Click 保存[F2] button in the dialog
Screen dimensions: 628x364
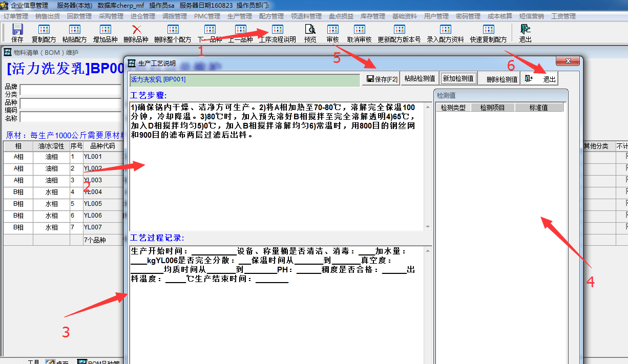click(381, 79)
